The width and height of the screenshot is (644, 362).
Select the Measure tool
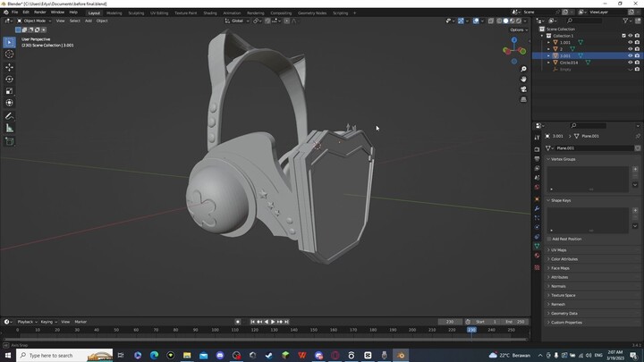point(10,129)
